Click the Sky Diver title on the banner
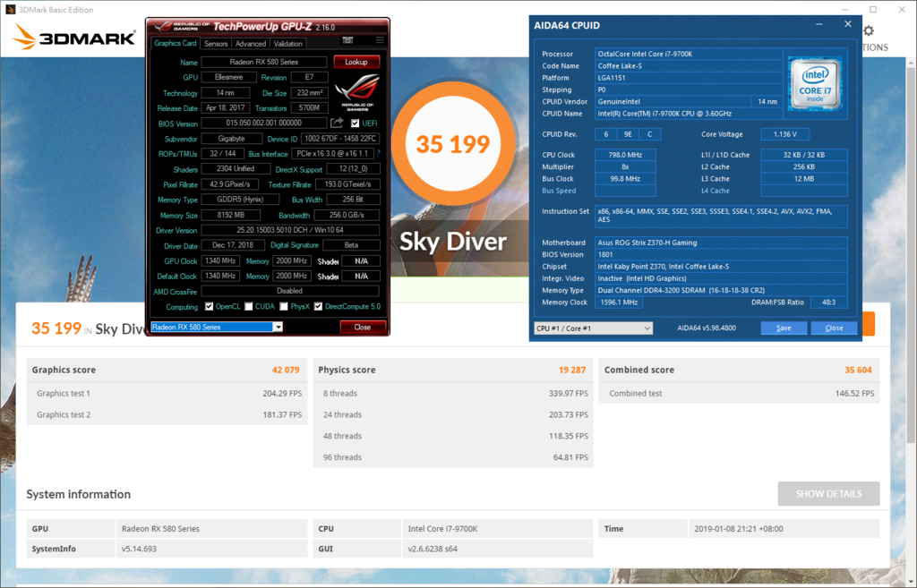 click(452, 242)
